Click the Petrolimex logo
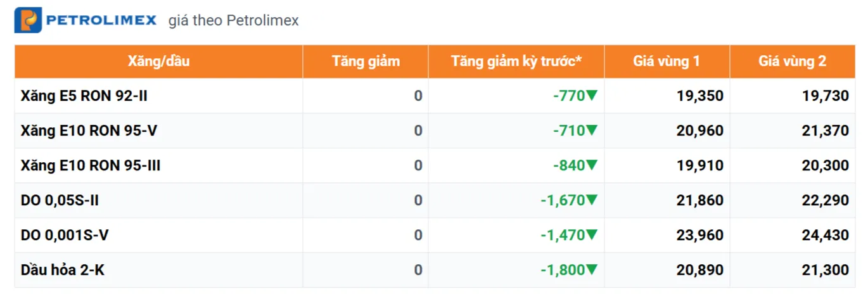The width and height of the screenshot is (868, 299). point(86,20)
